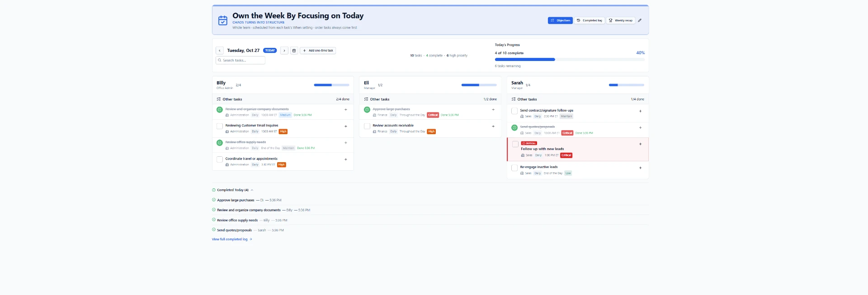The width and height of the screenshot is (868, 295).
Task: Tick 'Re-engage inactive leads' checkbox
Action: tap(514, 168)
